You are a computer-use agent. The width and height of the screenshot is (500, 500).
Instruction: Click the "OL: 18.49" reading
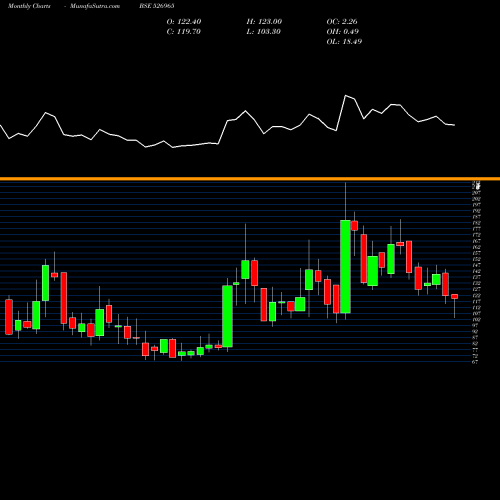pos(344,42)
